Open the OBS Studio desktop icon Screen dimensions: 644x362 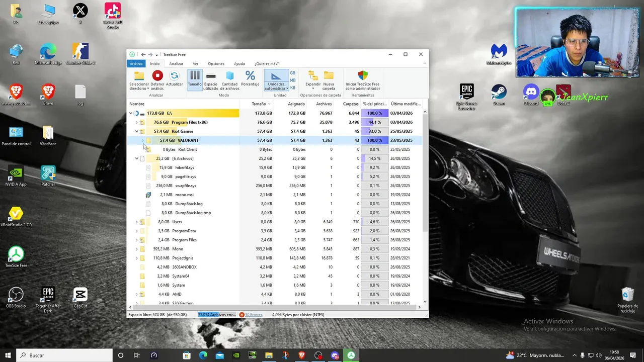point(16,297)
